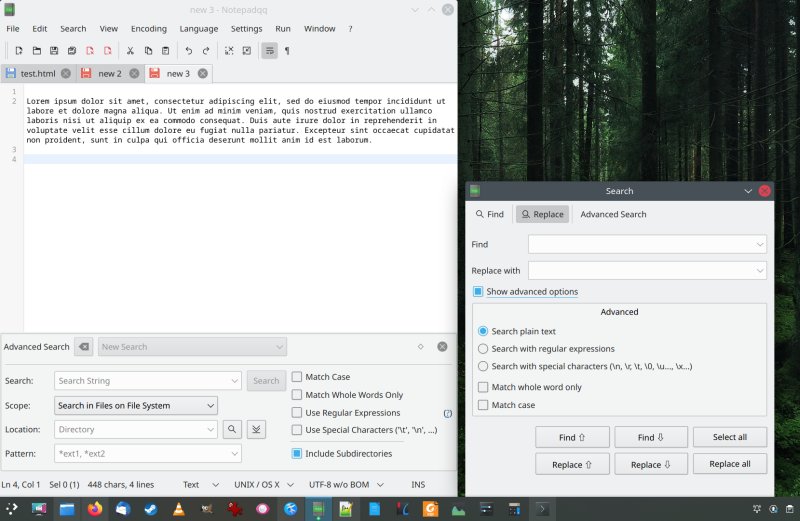Click the Select all button
Image resolution: width=800 pixels, height=521 pixels.
coord(729,437)
